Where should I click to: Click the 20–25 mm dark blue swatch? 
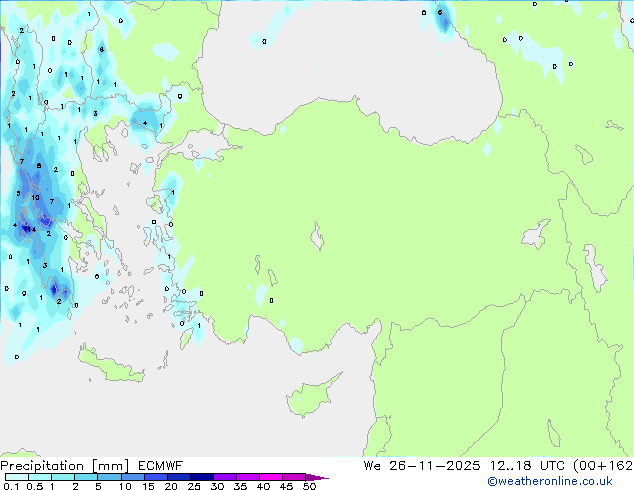point(178,477)
